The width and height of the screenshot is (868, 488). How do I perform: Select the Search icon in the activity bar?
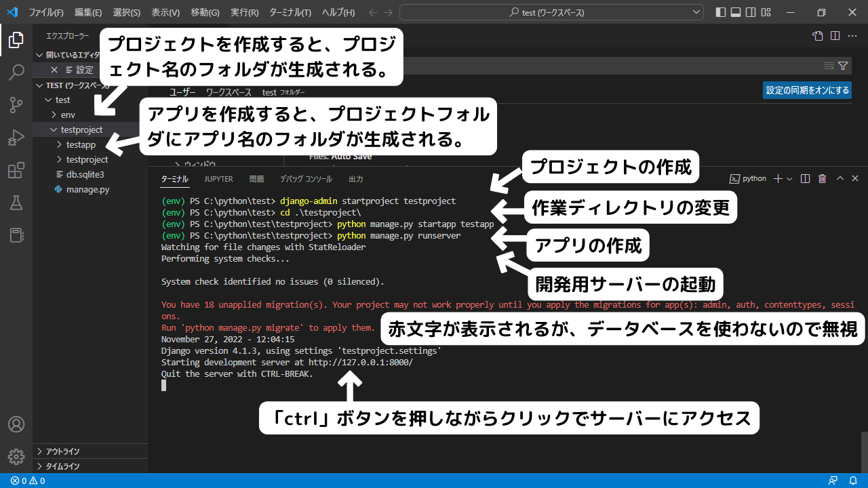click(15, 73)
